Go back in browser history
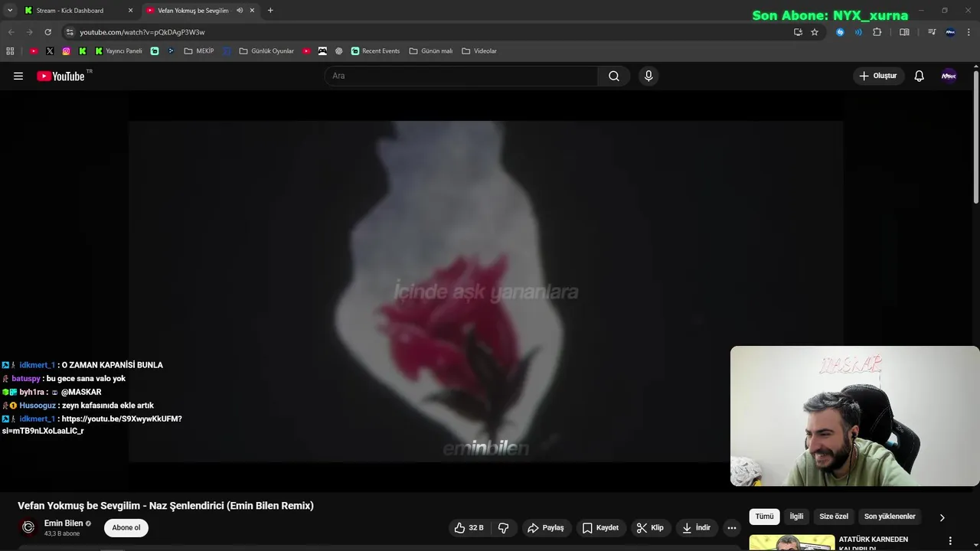Viewport: 980px width, 551px height. (x=11, y=32)
